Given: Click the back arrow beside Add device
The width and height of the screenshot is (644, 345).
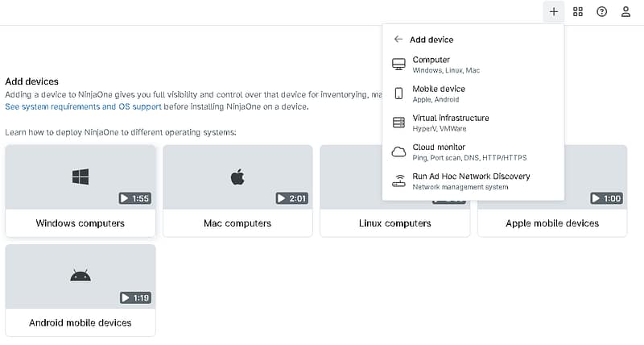Looking at the screenshot, I should pyautogui.click(x=398, y=39).
